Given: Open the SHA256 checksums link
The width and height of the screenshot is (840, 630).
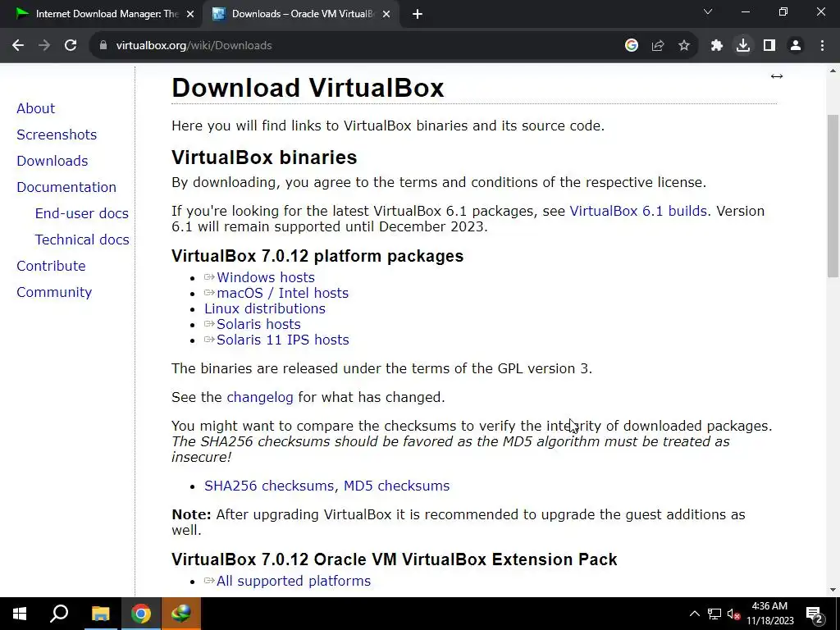Looking at the screenshot, I should pyautogui.click(x=271, y=486).
